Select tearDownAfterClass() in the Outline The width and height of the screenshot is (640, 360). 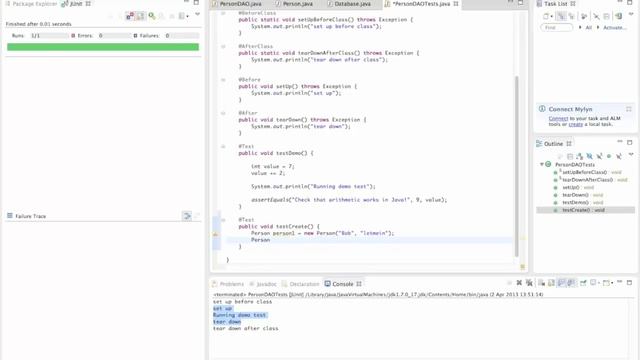coord(587,180)
